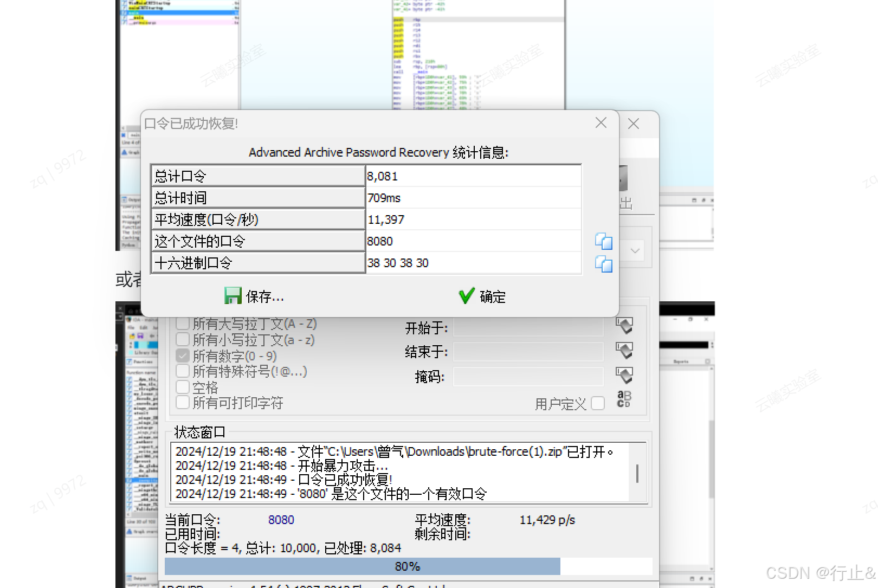The width and height of the screenshot is (878, 588).
Task: Click the current password value 8080 in blue
Action: coord(281,520)
